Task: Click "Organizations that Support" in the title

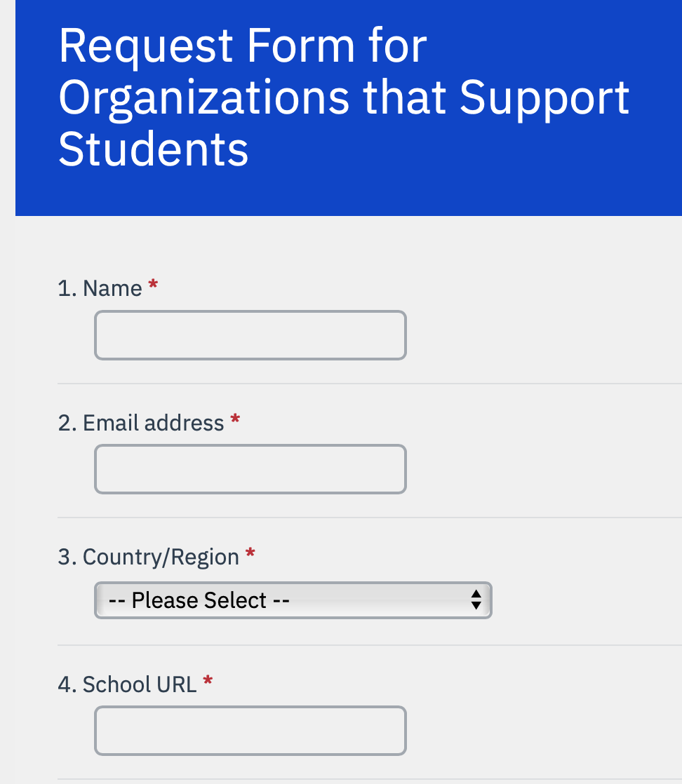Action: click(344, 99)
